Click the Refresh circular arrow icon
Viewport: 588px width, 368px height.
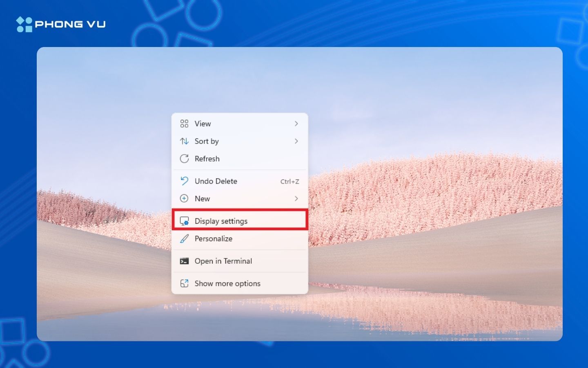click(185, 159)
